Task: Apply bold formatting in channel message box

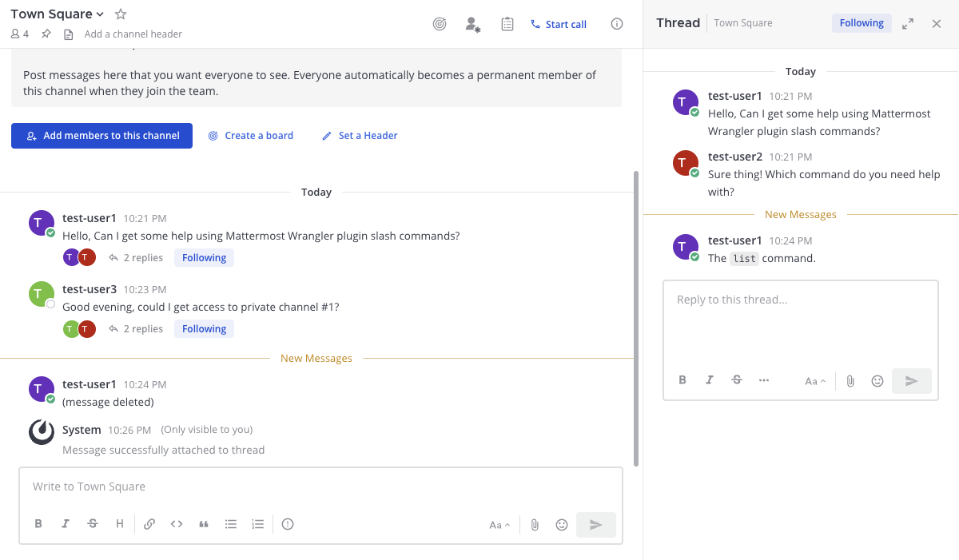Action: point(38,524)
